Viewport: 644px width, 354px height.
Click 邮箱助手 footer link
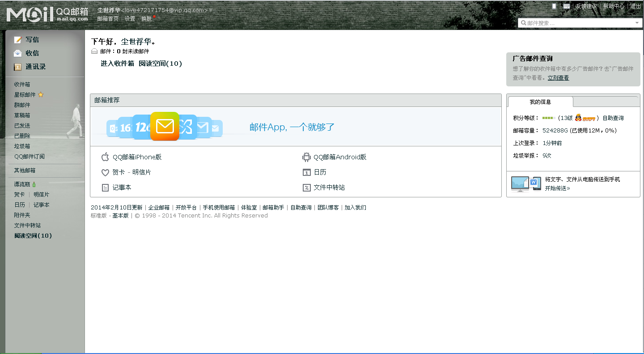[273, 208]
